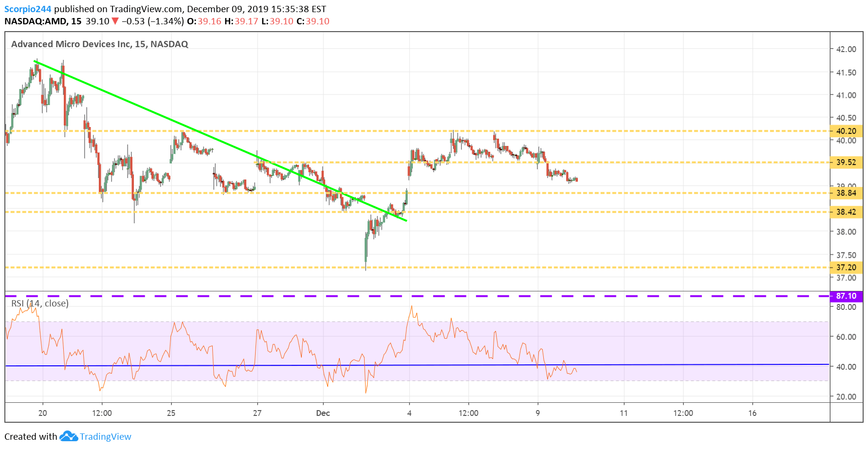Screen dimensions: 868x449
Task: Click the 27 date on time axis
Action: (x=257, y=413)
